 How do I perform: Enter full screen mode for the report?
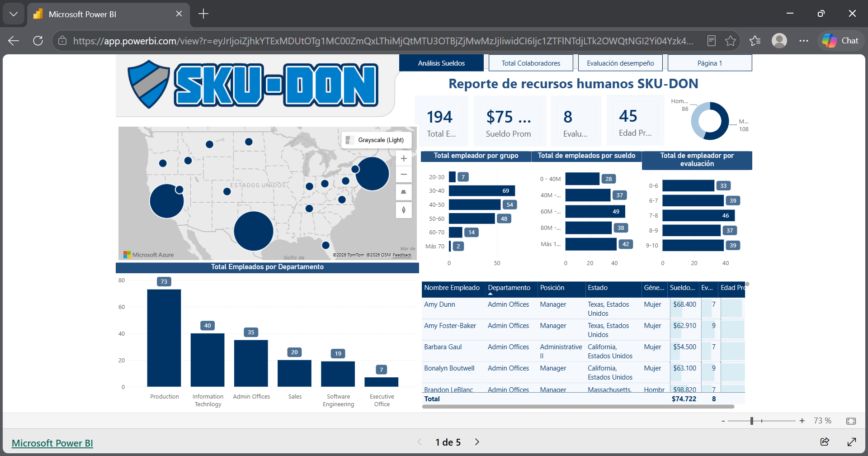pyautogui.click(x=852, y=442)
